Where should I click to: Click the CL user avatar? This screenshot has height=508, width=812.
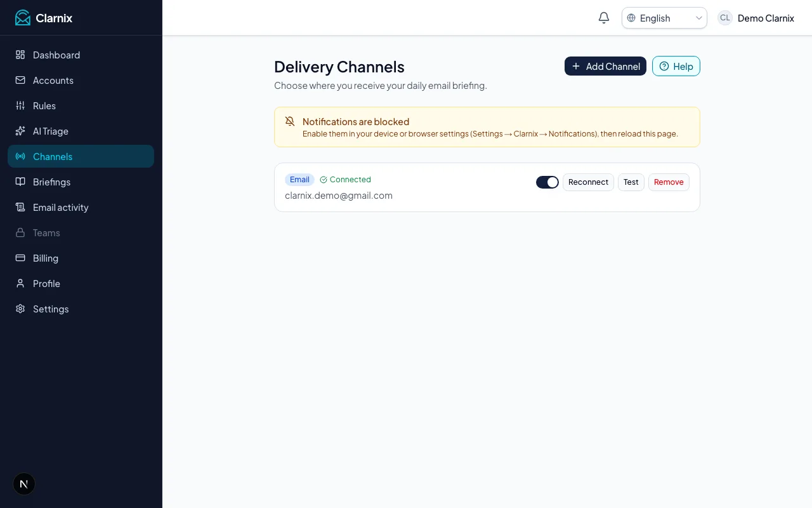pos(725,18)
